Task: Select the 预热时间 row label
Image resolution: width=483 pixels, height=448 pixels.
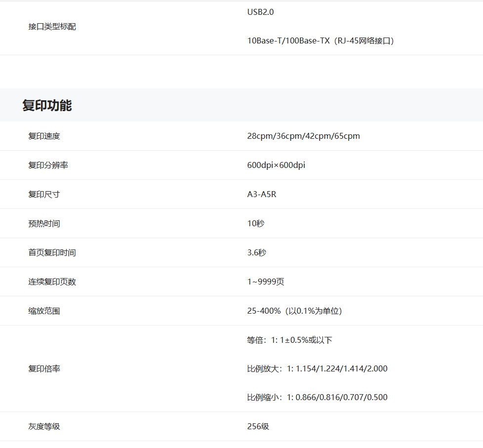Action: [x=44, y=223]
